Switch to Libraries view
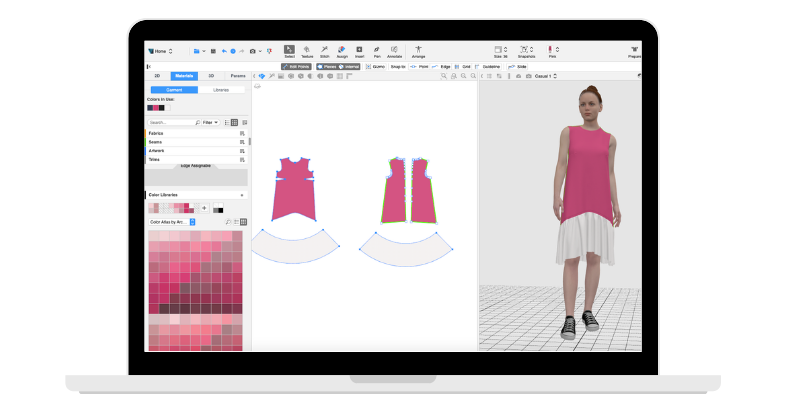800x400 pixels. (221, 90)
